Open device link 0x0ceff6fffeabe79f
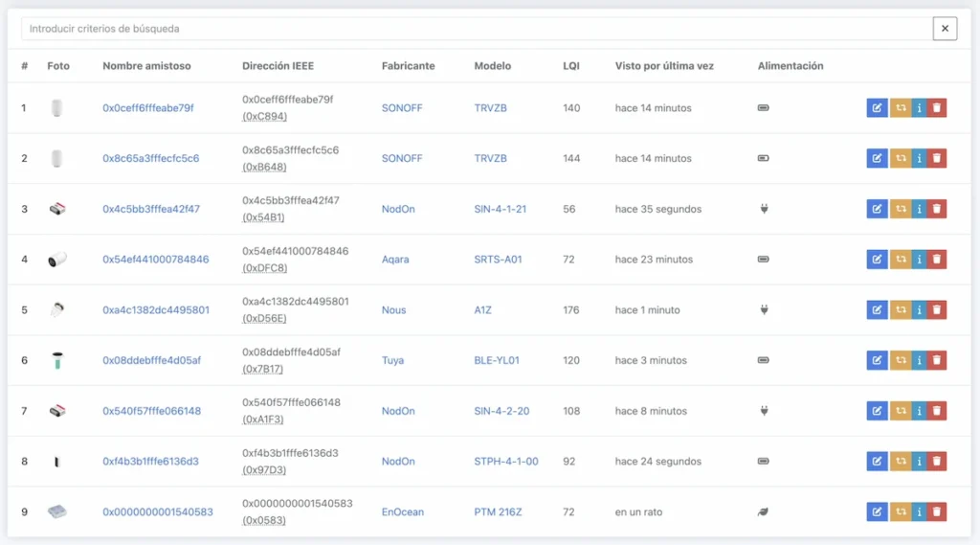 coord(148,108)
